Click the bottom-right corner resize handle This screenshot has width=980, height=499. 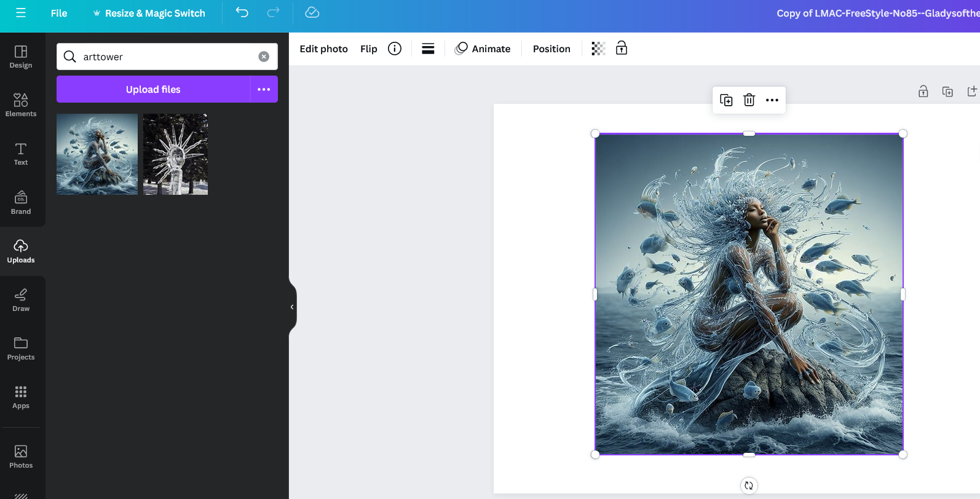coord(903,455)
